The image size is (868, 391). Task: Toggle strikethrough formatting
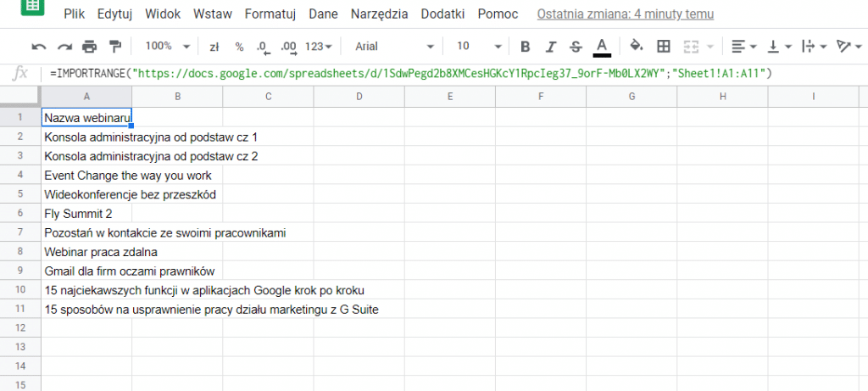(576, 47)
